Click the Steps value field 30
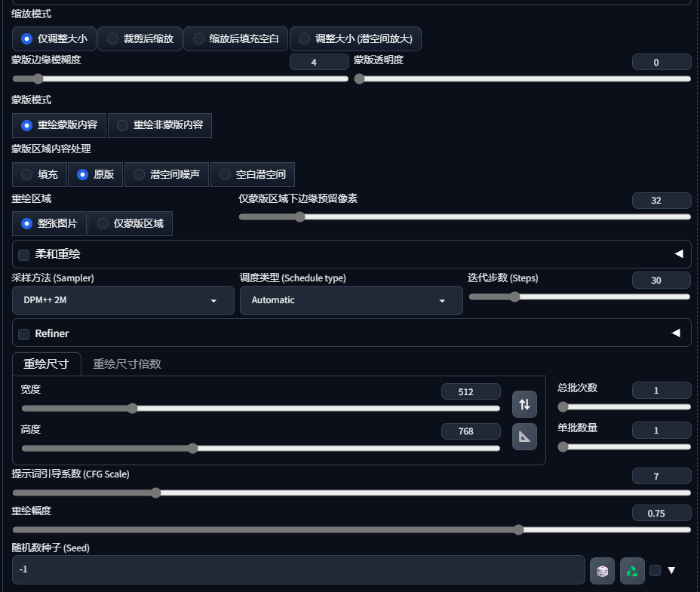Viewport: 700px width, 592px height. (662, 281)
